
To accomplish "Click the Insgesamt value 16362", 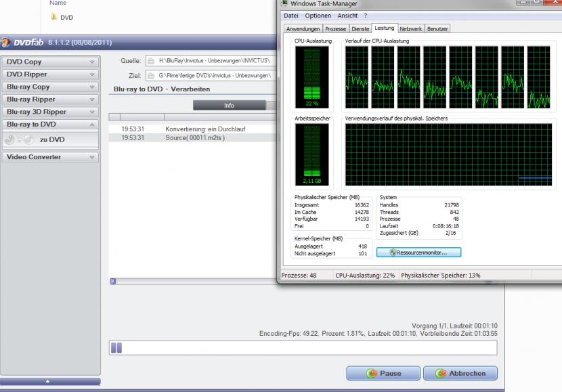I will click(362, 205).
